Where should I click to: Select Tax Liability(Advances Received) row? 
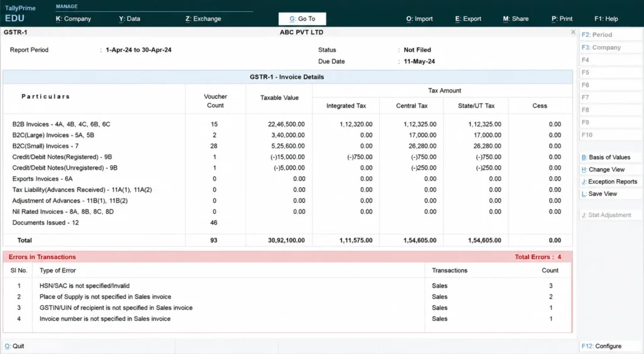coord(287,190)
